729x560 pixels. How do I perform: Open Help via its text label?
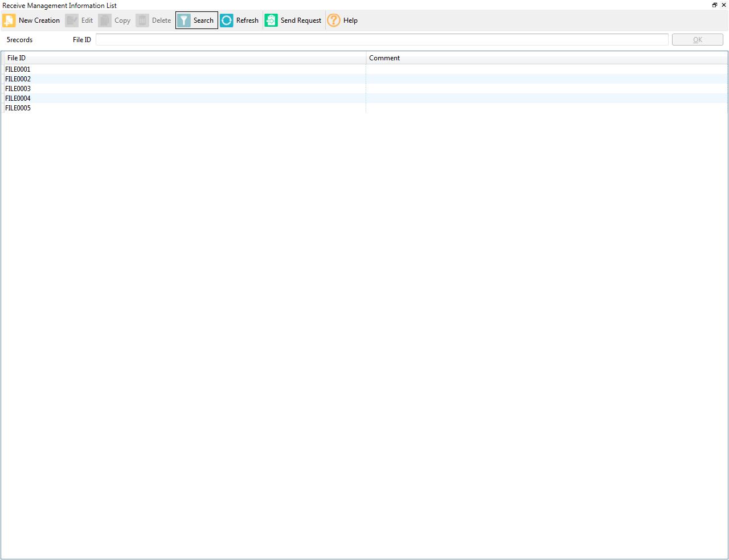click(350, 20)
